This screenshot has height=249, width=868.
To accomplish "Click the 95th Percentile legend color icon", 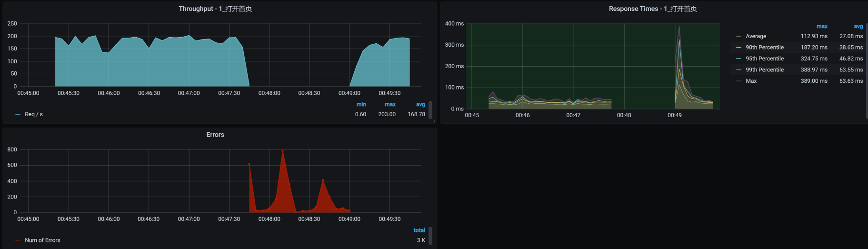I will point(738,59).
